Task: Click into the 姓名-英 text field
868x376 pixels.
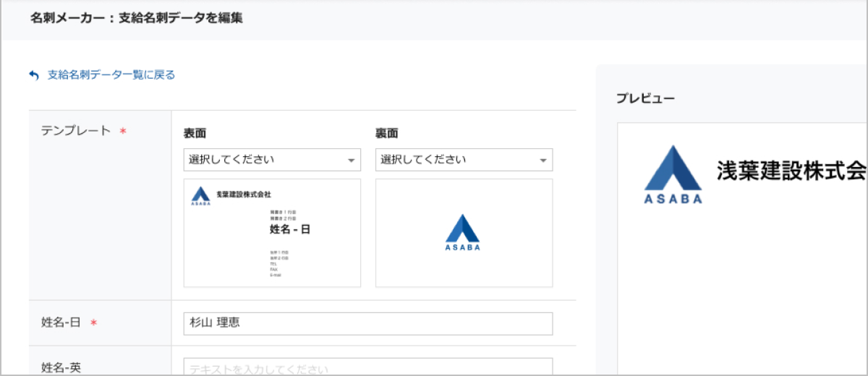Action: click(368, 367)
